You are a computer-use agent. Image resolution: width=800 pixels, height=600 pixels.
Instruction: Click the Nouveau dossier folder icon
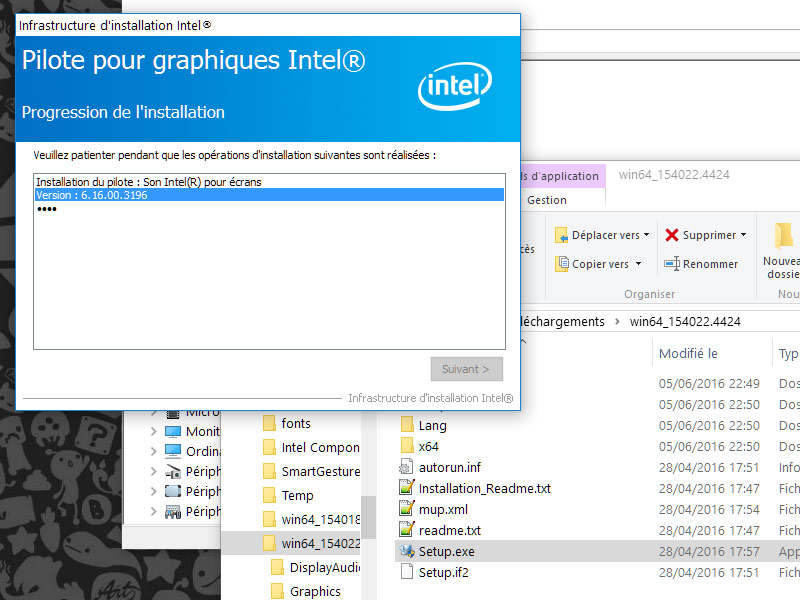tap(784, 237)
